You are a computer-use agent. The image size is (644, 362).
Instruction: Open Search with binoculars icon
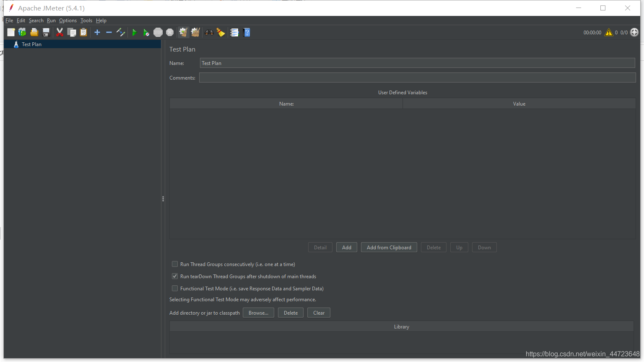pyautogui.click(x=209, y=32)
